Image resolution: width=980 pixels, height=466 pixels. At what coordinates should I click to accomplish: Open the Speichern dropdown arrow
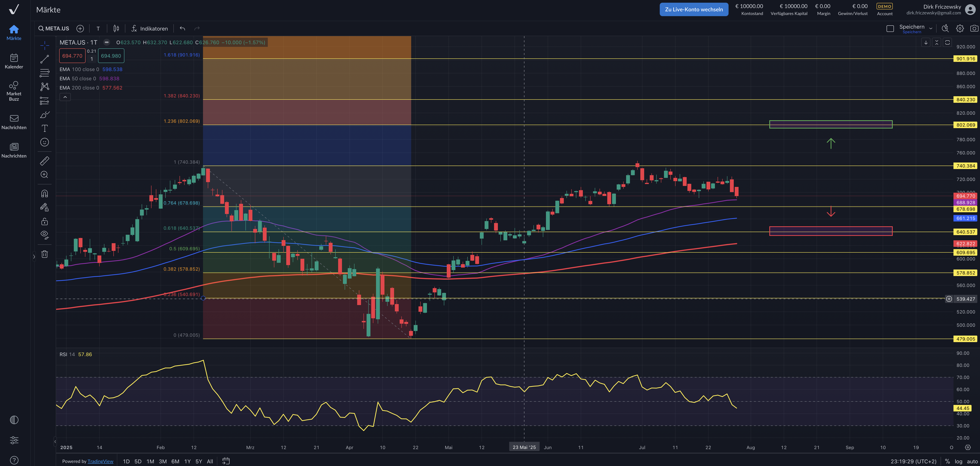(931, 28)
